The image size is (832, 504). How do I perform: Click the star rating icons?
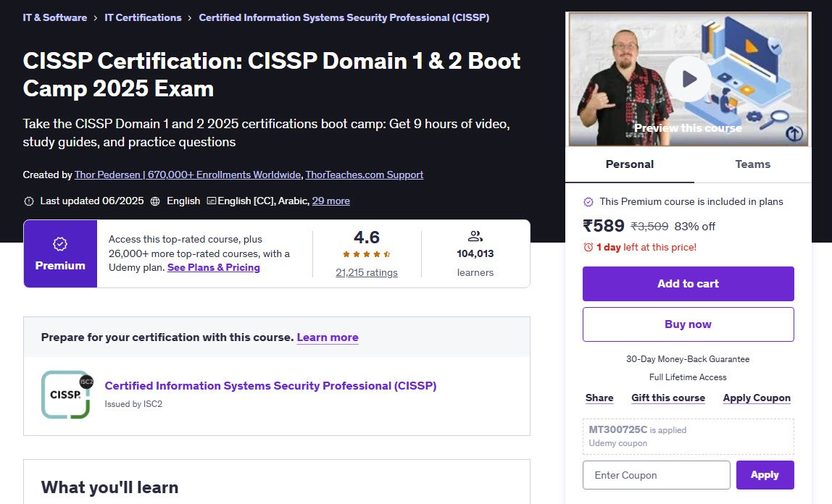366,254
